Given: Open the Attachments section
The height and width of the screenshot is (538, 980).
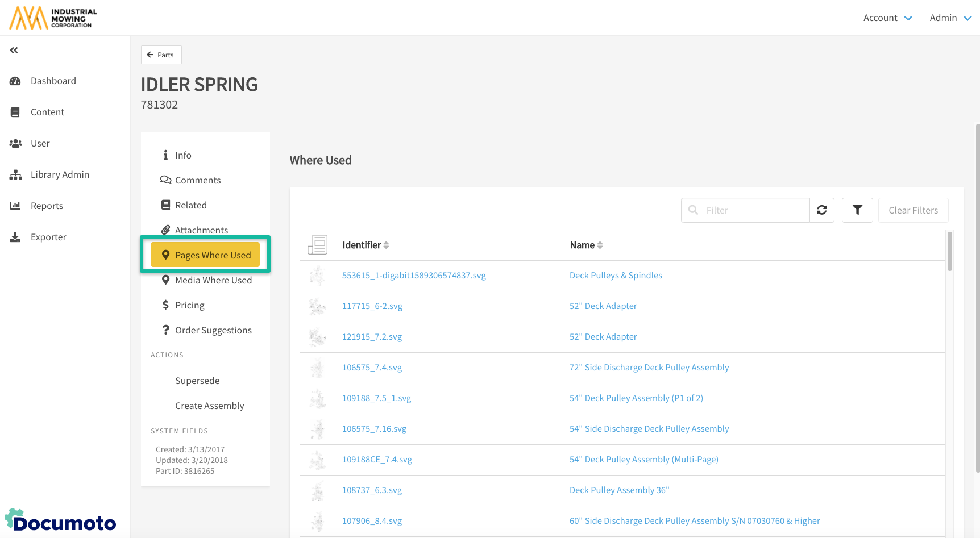Looking at the screenshot, I should tap(201, 230).
